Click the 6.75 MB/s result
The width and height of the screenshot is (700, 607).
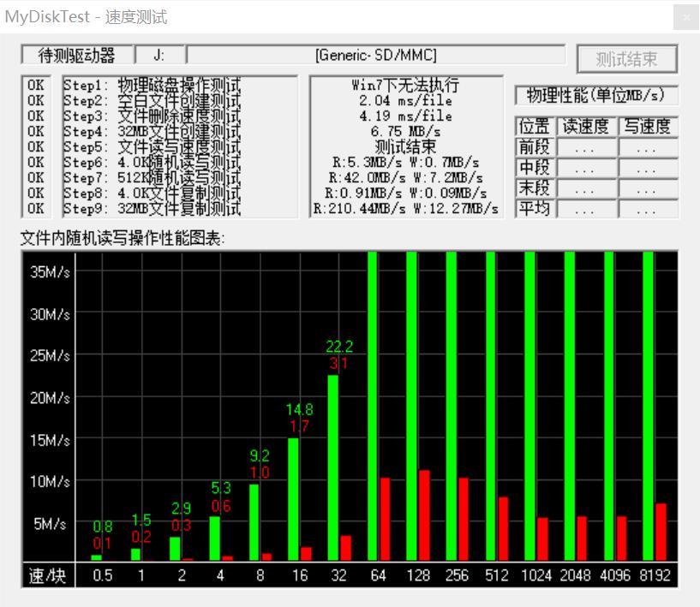tap(405, 132)
